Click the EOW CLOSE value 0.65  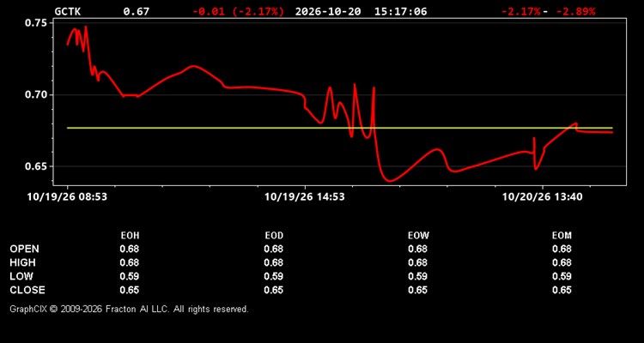tap(417, 290)
